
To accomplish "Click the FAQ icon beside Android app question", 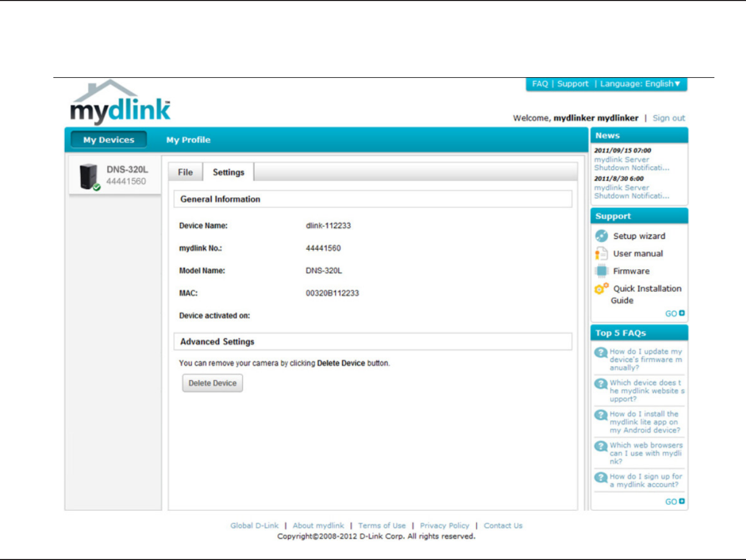I will pos(601,415).
